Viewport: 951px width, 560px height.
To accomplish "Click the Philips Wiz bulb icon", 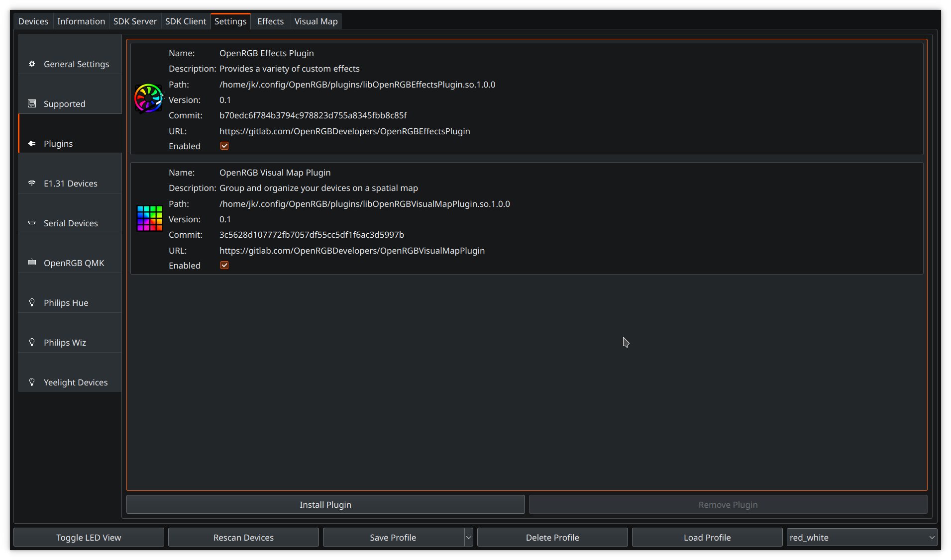I will coord(32,342).
